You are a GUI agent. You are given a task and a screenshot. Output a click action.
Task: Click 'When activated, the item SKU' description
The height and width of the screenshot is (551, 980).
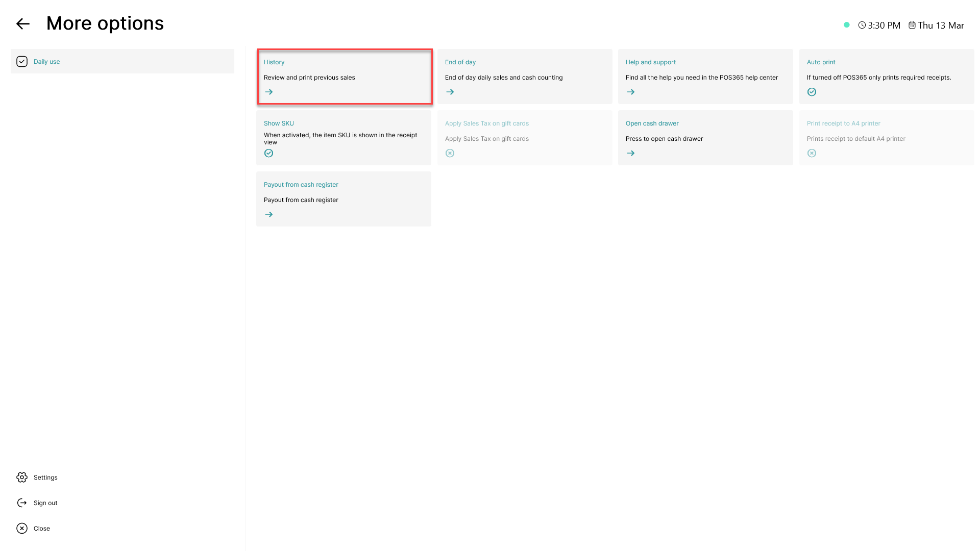[340, 138]
